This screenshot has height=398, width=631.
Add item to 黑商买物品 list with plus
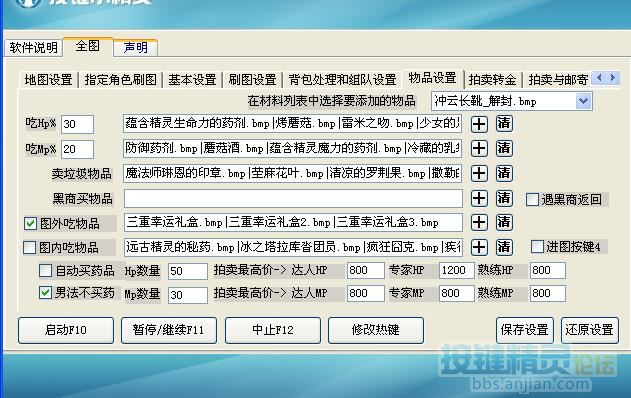(x=479, y=198)
